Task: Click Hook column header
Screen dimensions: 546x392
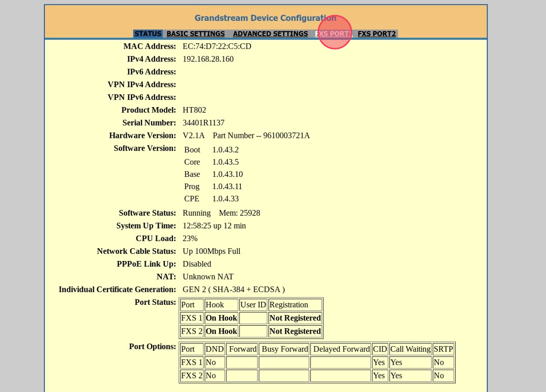Action: pos(221,305)
